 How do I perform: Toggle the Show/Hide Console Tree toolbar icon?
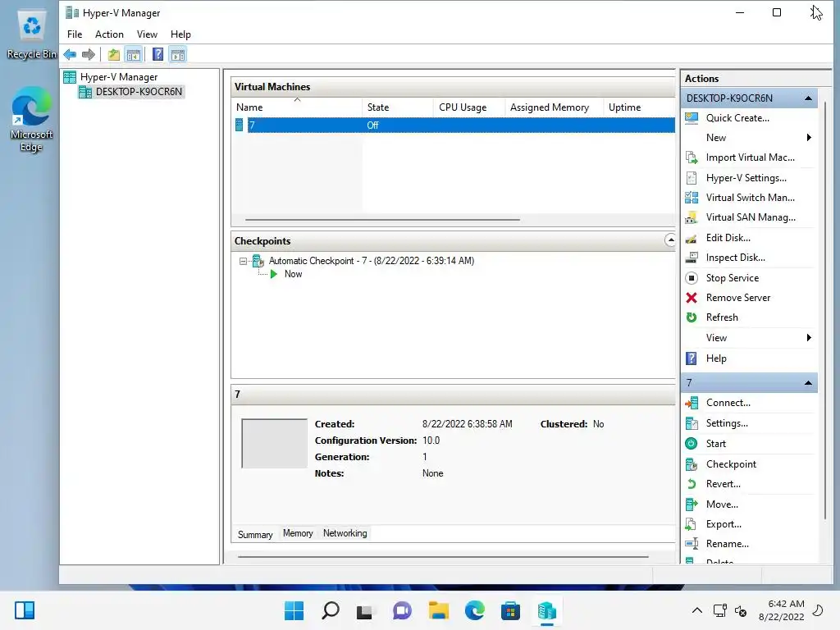134,54
